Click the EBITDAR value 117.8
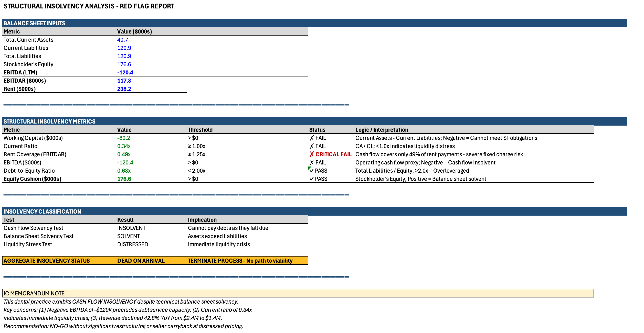The height and width of the screenshot is (333, 644). (124, 81)
